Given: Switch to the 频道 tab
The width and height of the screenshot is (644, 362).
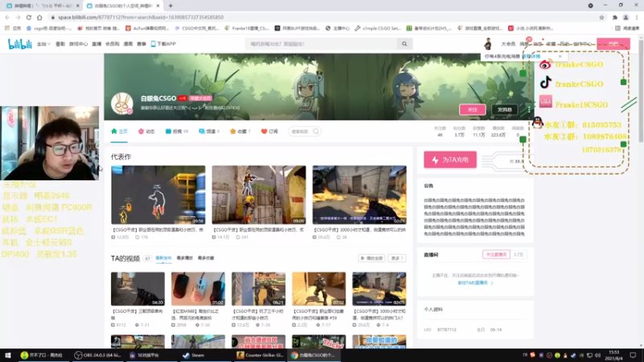Looking at the screenshot, I should (x=209, y=131).
